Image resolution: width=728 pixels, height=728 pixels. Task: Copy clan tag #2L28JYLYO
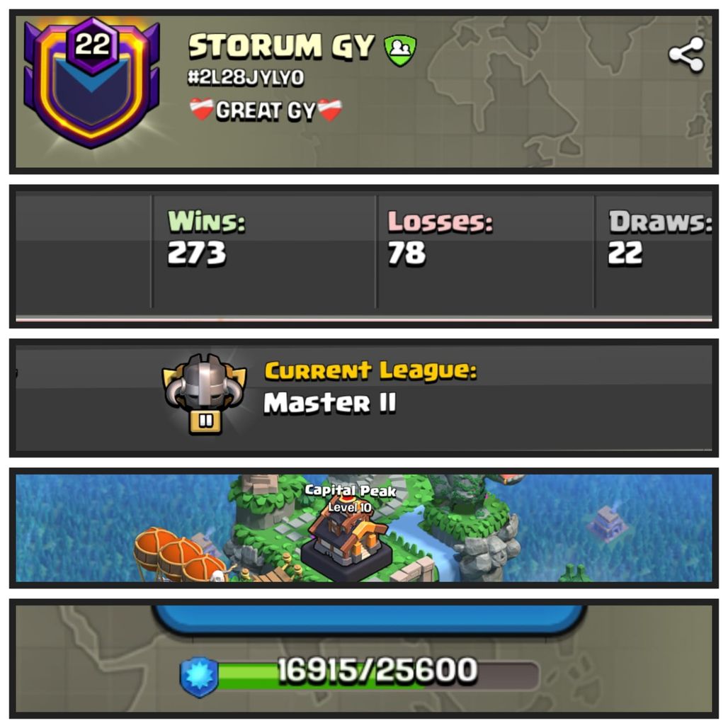[x=246, y=77]
